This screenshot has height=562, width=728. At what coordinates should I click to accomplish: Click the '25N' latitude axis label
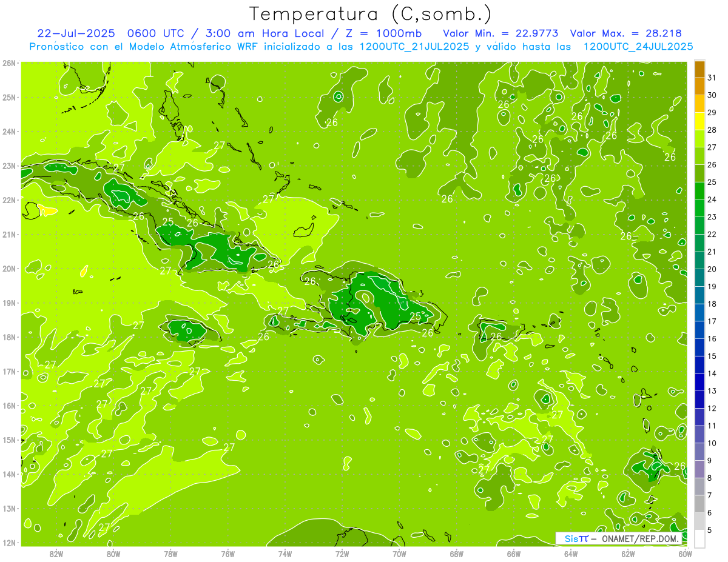9,97
